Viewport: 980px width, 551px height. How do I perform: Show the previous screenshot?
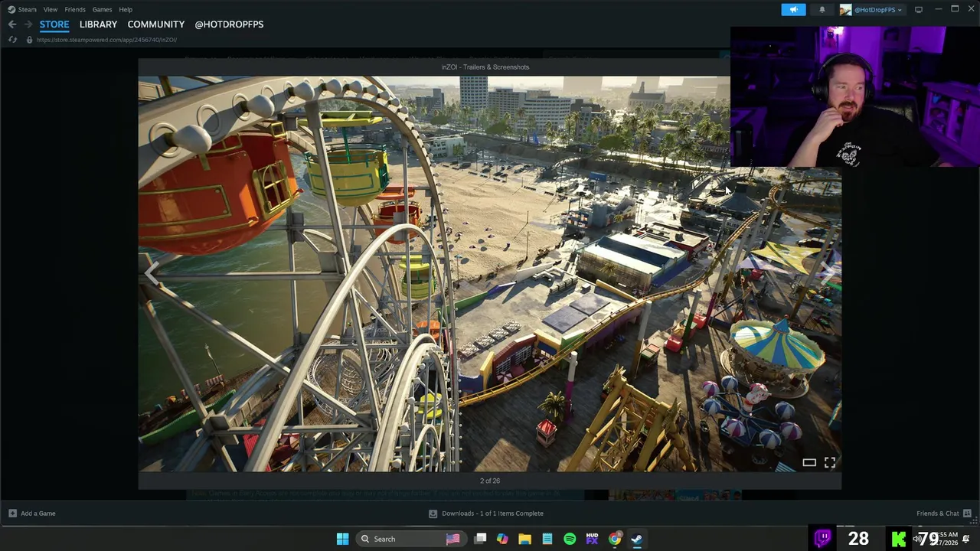[152, 273]
